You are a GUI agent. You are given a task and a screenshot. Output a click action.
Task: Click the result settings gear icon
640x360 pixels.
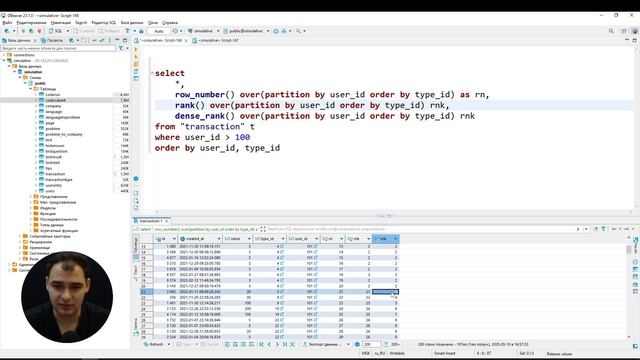point(357,344)
